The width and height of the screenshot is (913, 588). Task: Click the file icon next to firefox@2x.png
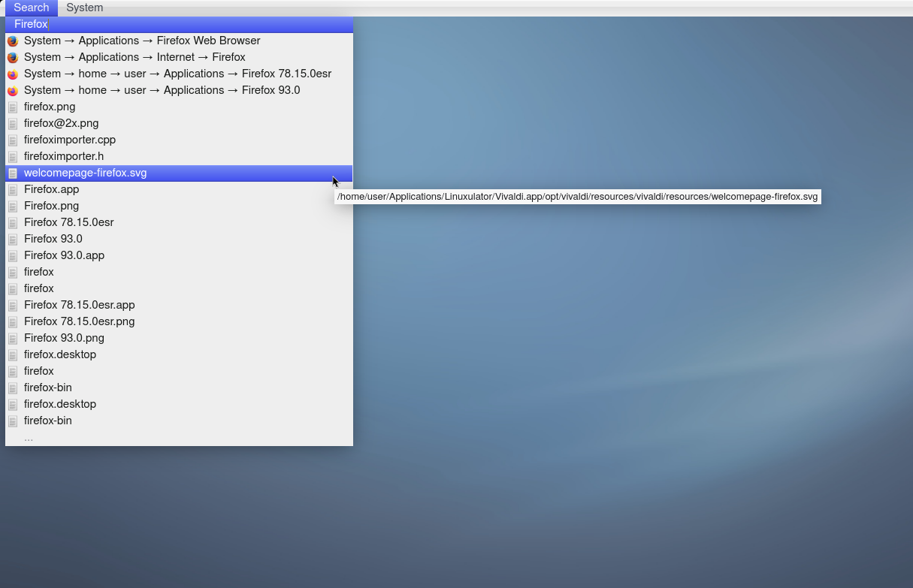(13, 123)
